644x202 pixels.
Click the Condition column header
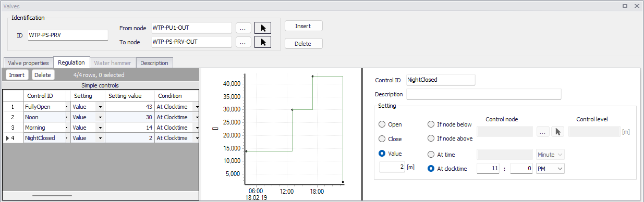pyautogui.click(x=177, y=96)
